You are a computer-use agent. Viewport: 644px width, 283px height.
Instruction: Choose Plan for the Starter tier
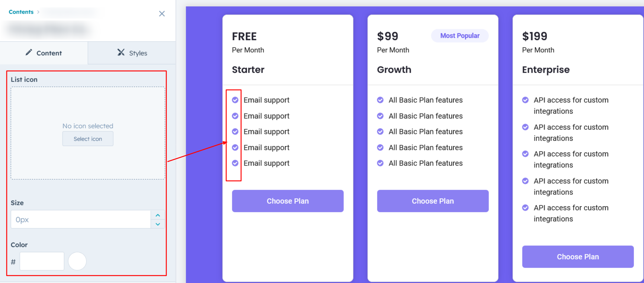pyautogui.click(x=288, y=201)
